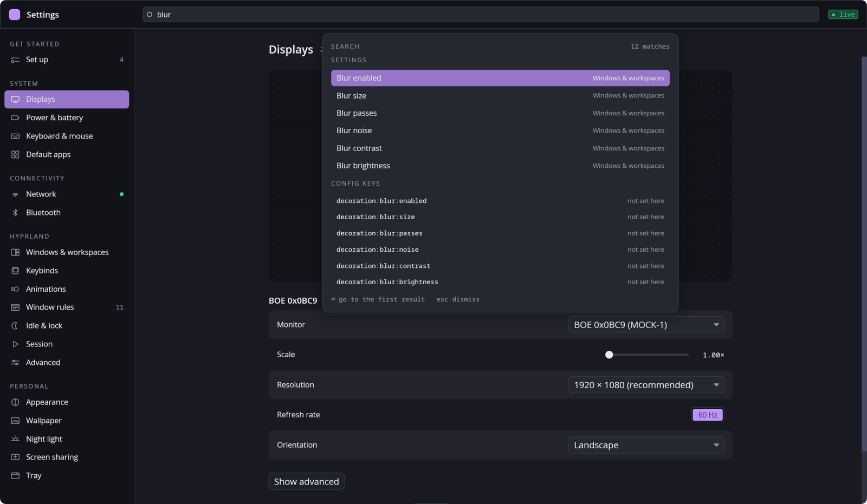Click the Windows & workspaces sidebar icon
This screenshot has height=504, width=867.
15,252
